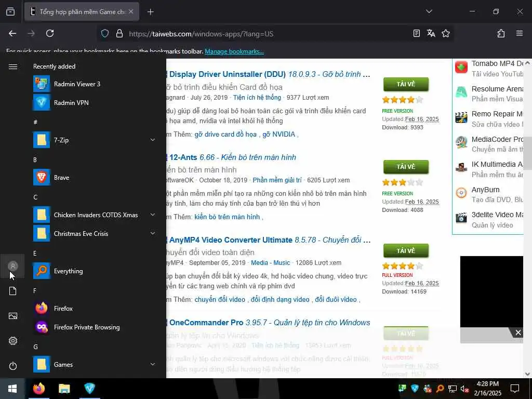Screen dimensions: 532x399
Task: Select the Tổng hợp phần mềm tab
Action: 82,11
